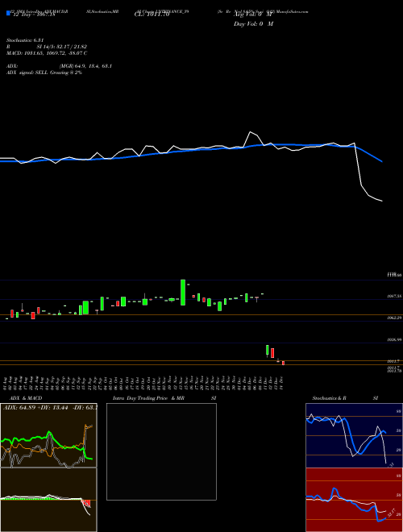Click the 'Intra Day Trading Price & MR SI' title

click(164, 398)
